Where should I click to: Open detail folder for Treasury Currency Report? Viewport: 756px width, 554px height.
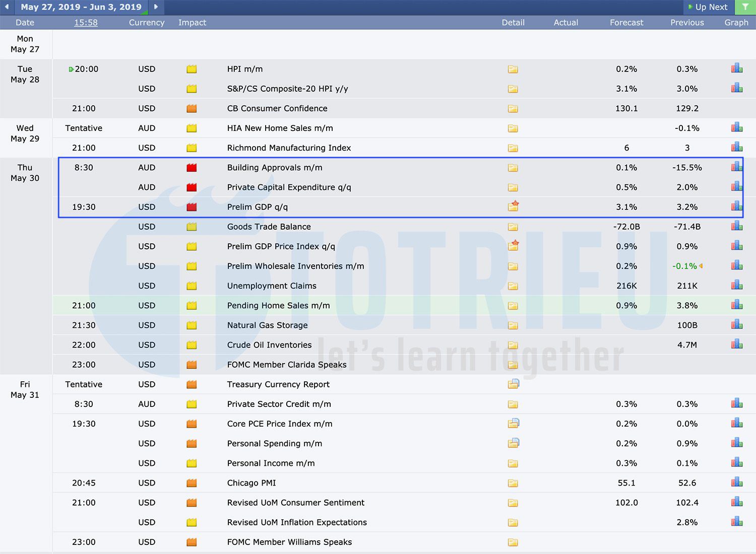(513, 384)
